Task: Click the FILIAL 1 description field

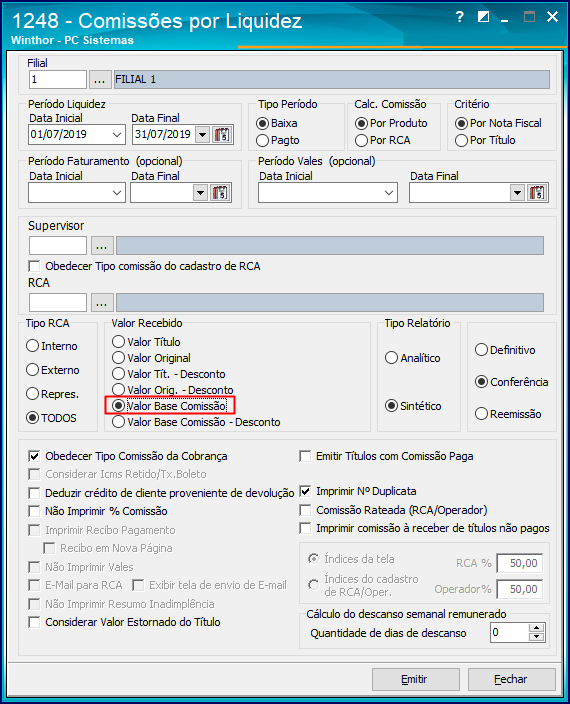Action: click(332, 79)
